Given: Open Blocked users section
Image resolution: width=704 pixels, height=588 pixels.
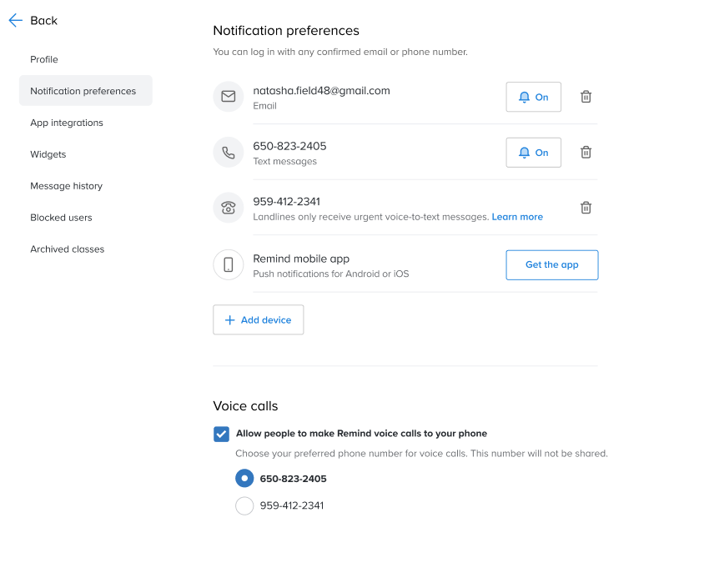Looking at the screenshot, I should point(61,217).
